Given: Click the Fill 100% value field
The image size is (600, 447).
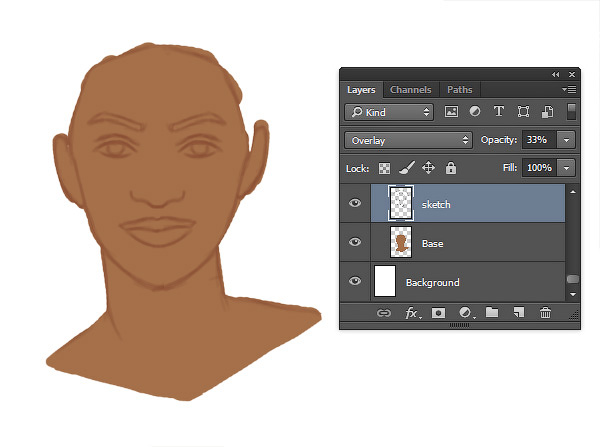Looking at the screenshot, I should (x=540, y=168).
